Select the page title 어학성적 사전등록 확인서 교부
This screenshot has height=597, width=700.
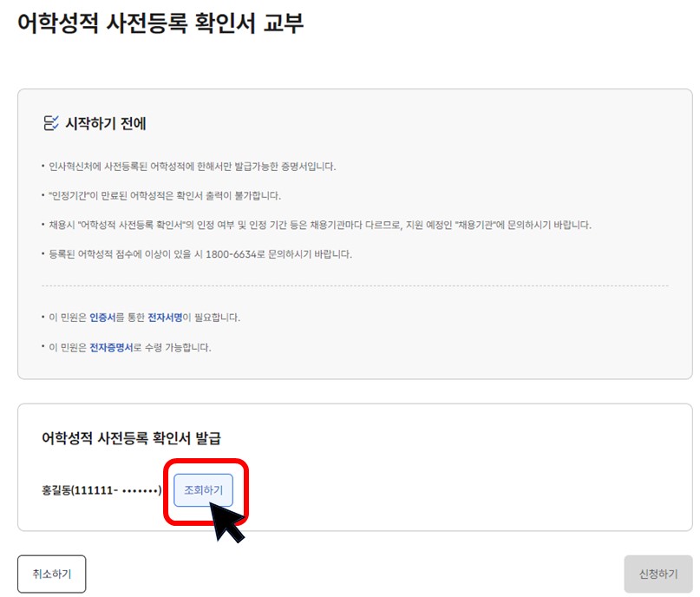click(160, 23)
